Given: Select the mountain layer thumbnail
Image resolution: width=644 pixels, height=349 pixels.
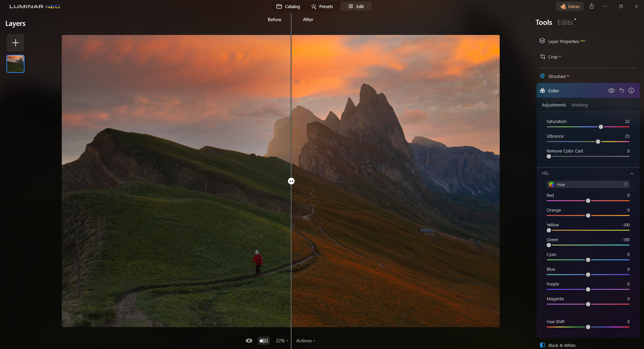Looking at the screenshot, I should (15, 64).
